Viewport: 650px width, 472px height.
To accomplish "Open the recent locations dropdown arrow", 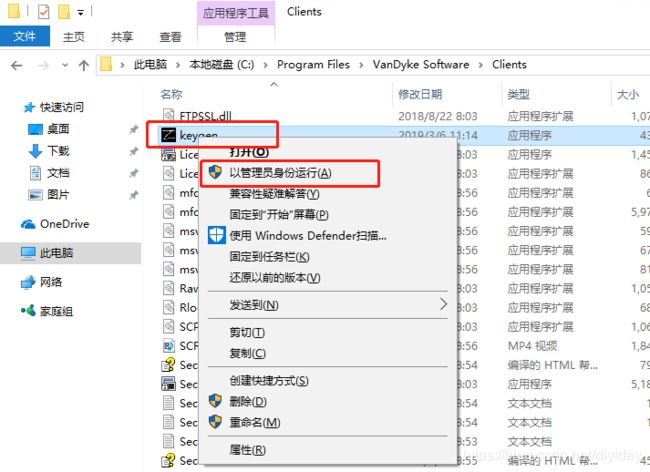I will click(x=65, y=65).
